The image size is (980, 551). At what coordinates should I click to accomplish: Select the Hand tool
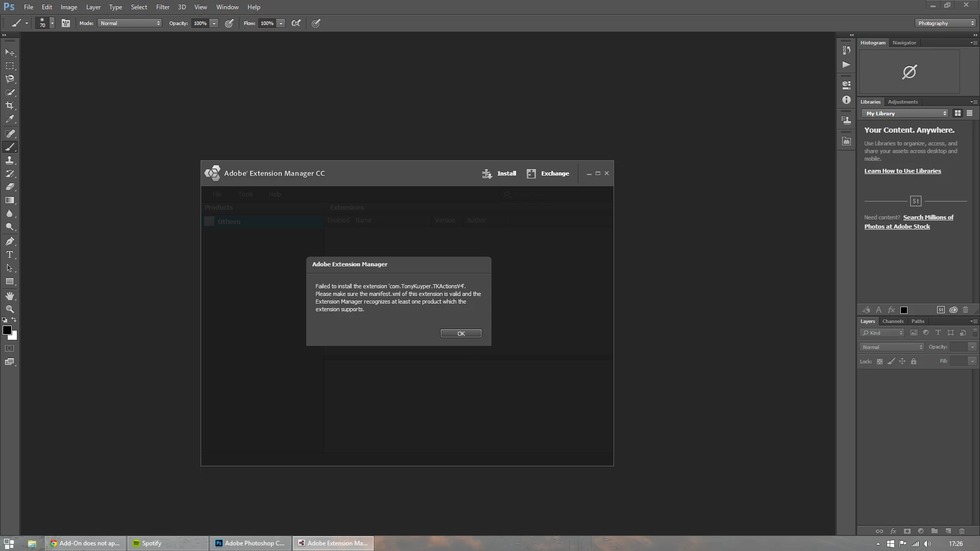click(x=10, y=296)
